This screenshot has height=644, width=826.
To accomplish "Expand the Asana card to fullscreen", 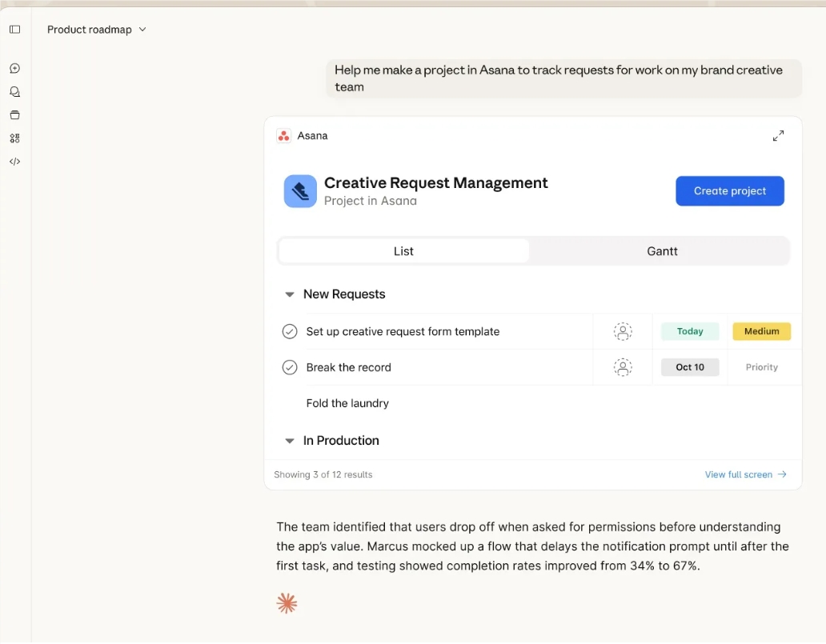I will tap(778, 136).
